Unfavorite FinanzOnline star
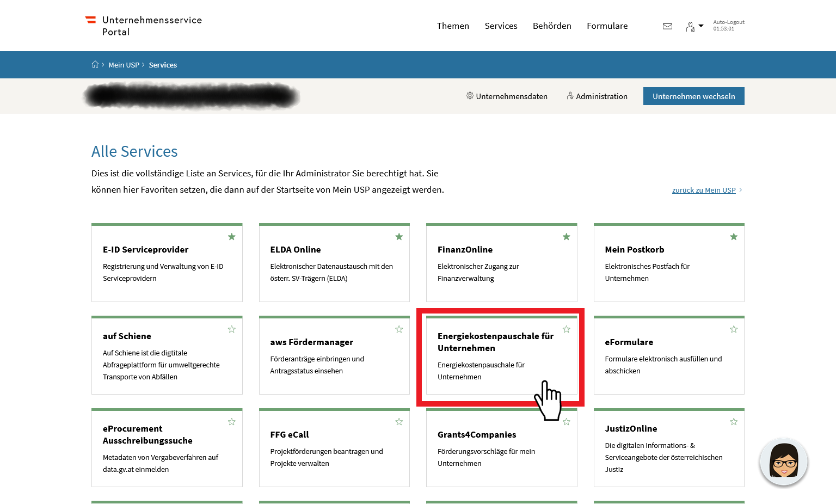Viewport: 836px width, 504px height. pyautogui.click(x=567, y=237)
